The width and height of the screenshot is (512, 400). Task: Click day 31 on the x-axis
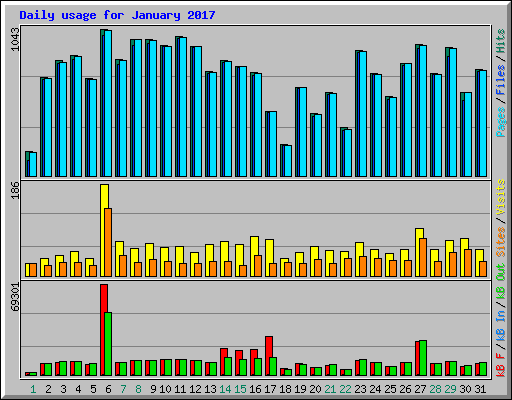(480, 389)
